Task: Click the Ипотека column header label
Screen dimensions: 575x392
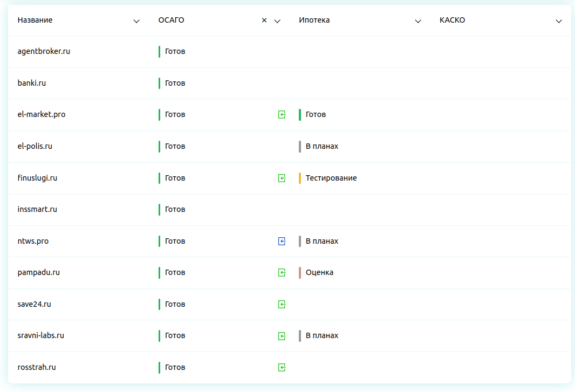Action: pyautogui.click(x=314, y=20)
